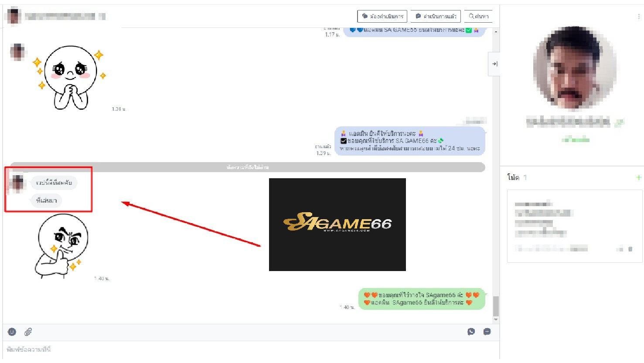Click the call chat bubble icon

coord(471,332)
